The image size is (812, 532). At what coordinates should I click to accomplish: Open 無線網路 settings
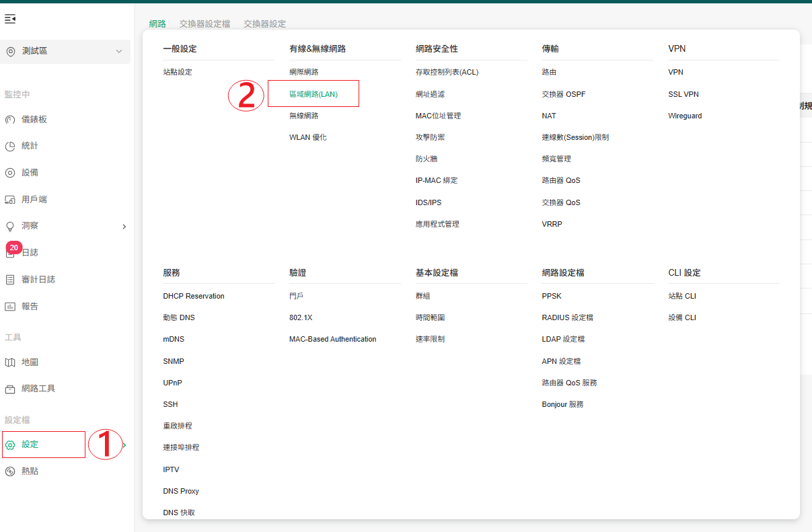304,116
